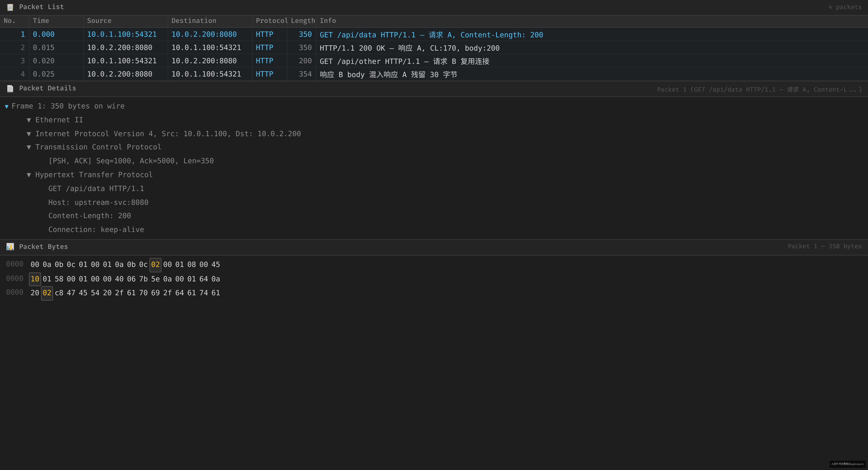Select the Hypertext Transfer Protocol row
Image resolution: width=868 pixels, height=470 pixels.
point(94,175)
